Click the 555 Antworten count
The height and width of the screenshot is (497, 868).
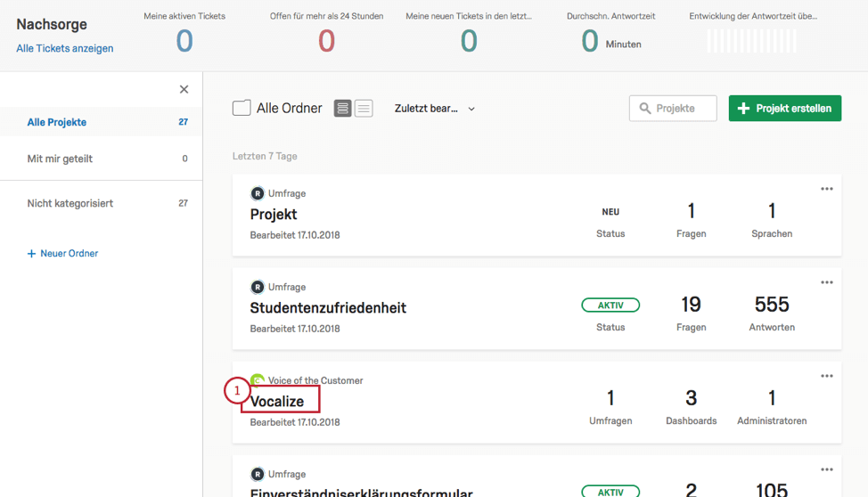[x=772, y=305]
